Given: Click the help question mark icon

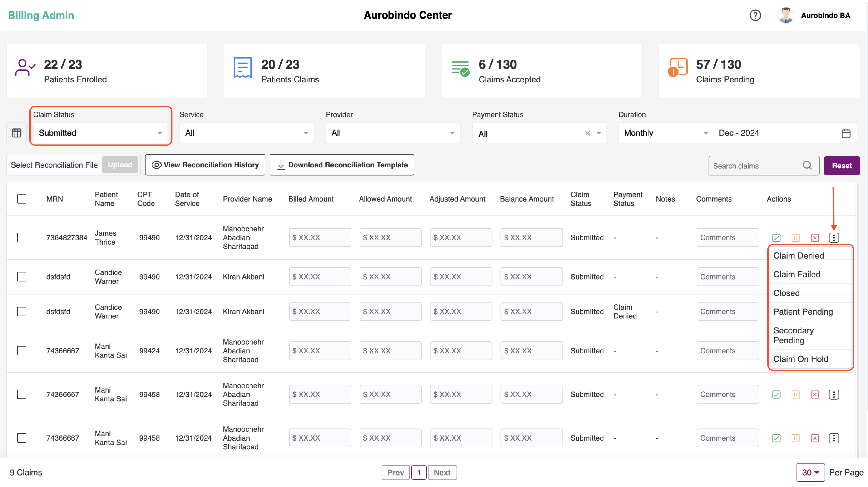Looking at the screenshot, I should click(755, 16).
